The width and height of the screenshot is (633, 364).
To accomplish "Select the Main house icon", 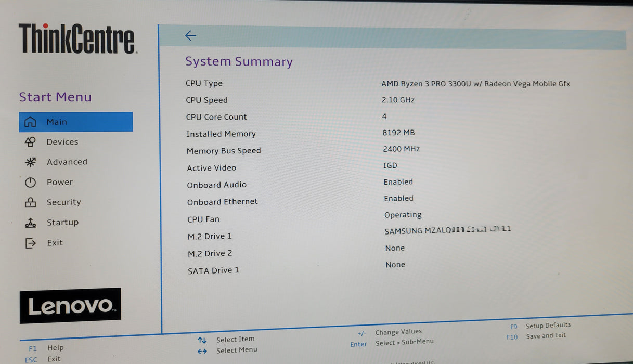I will tap(31, 122).
